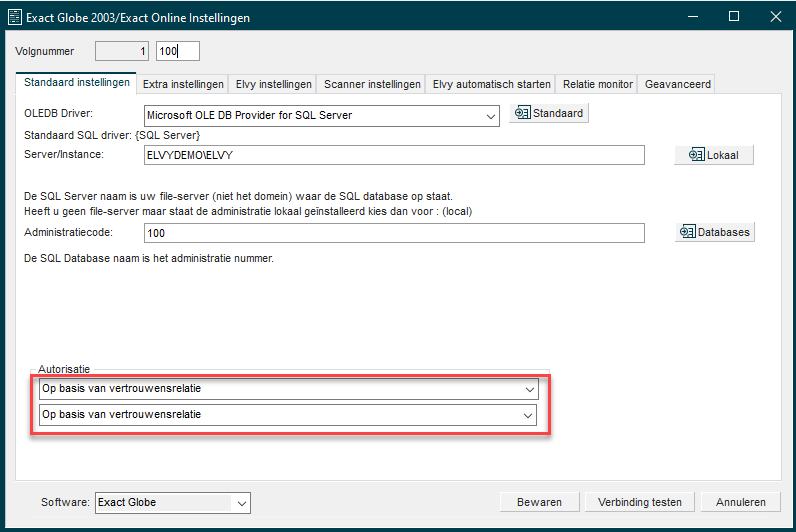The width and height of the screenshot is (796, 532).
Task: Click 'De SQL Database naam is het administratie nummer.' text
Action: [149, 258]
